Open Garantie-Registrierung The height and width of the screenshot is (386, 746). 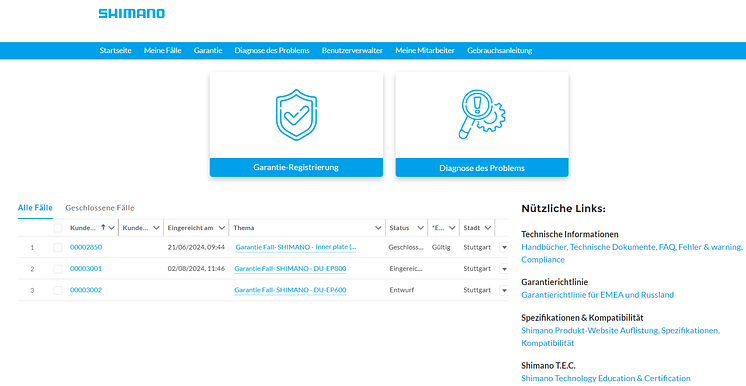click(x=296, y=168)
